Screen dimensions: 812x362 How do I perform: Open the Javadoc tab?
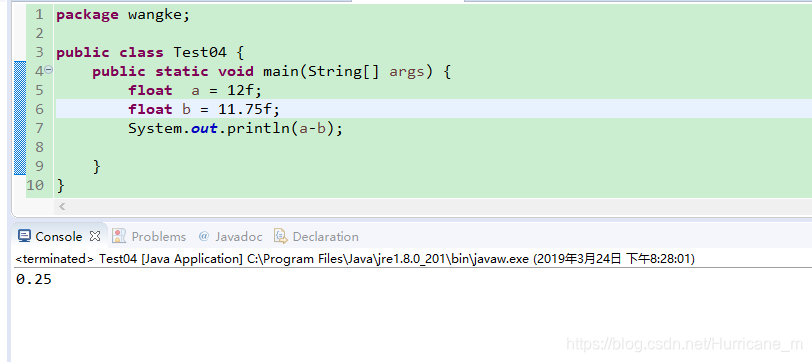(x=239, y=237)
